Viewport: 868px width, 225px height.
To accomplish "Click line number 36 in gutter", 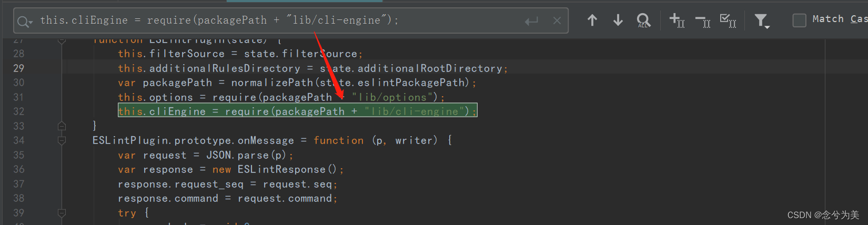I will (x=18, y=169).
